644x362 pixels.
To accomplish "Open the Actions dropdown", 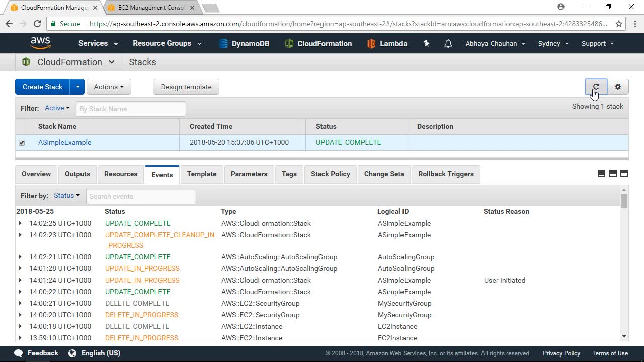I will 109,87.
